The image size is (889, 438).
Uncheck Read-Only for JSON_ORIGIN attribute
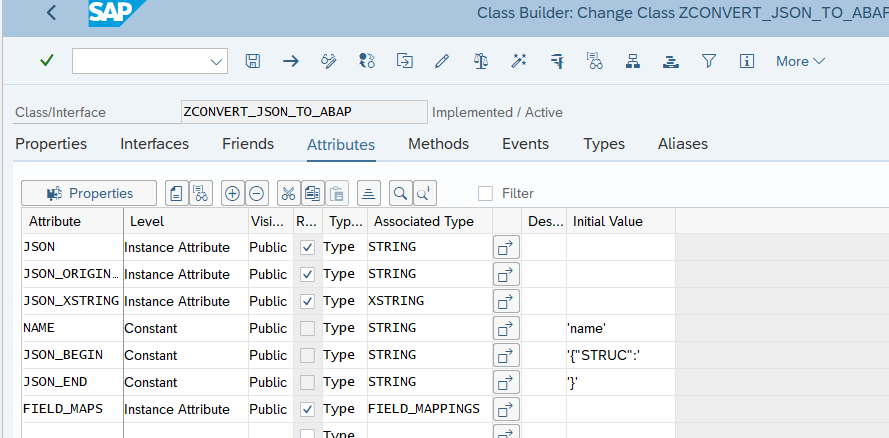307,274
